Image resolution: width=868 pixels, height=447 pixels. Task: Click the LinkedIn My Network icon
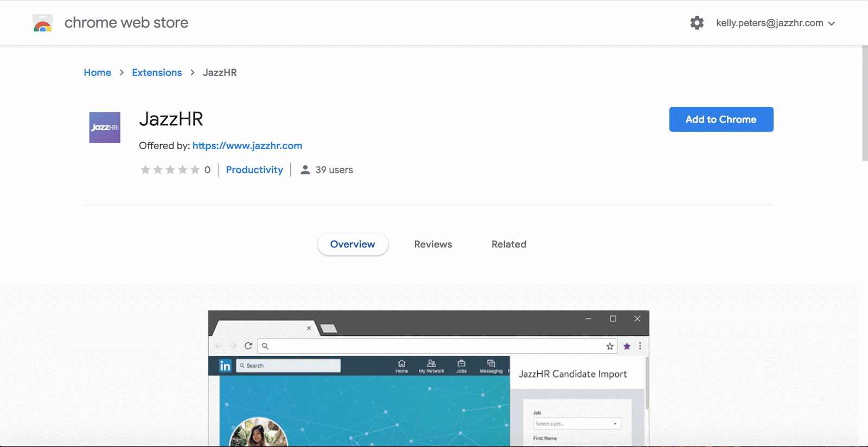click(431, 366)
